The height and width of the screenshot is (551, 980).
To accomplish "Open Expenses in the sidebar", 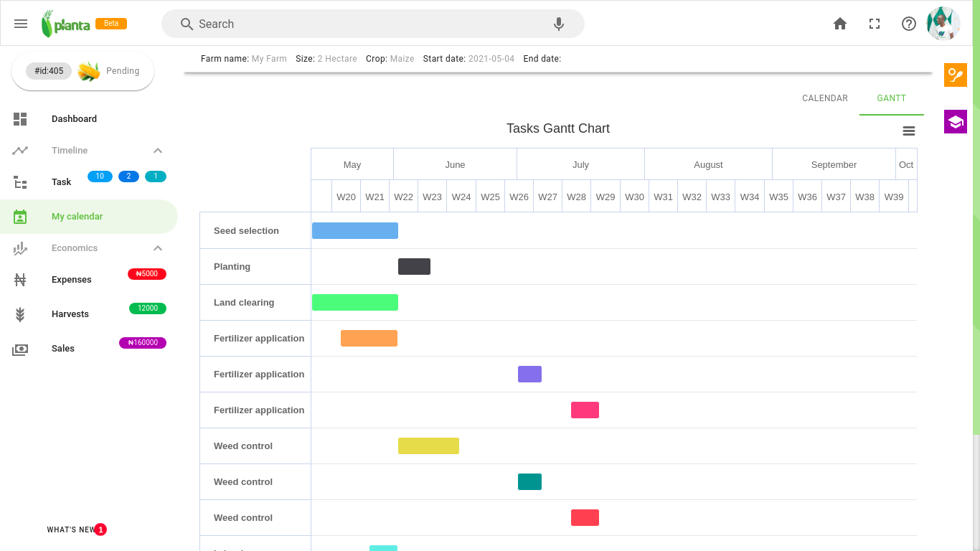I will coord(72,280).
